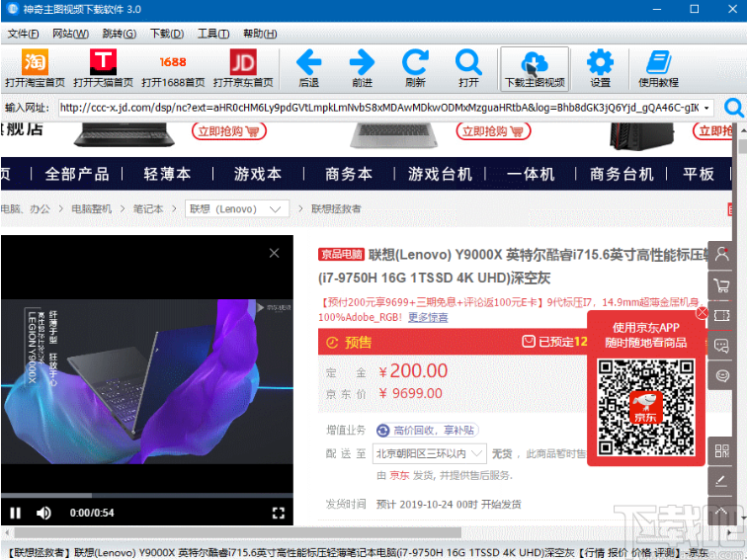Click 电脑整机 breadcrumb link

click(x=92, y=209)
